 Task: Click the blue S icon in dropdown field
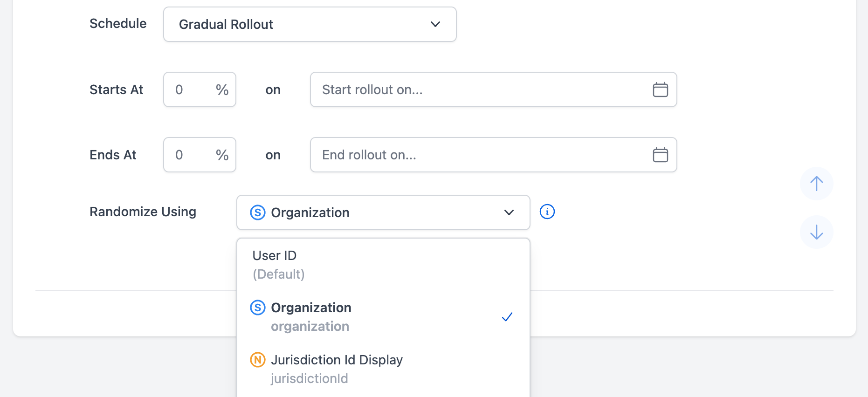[x=258, y=212]
